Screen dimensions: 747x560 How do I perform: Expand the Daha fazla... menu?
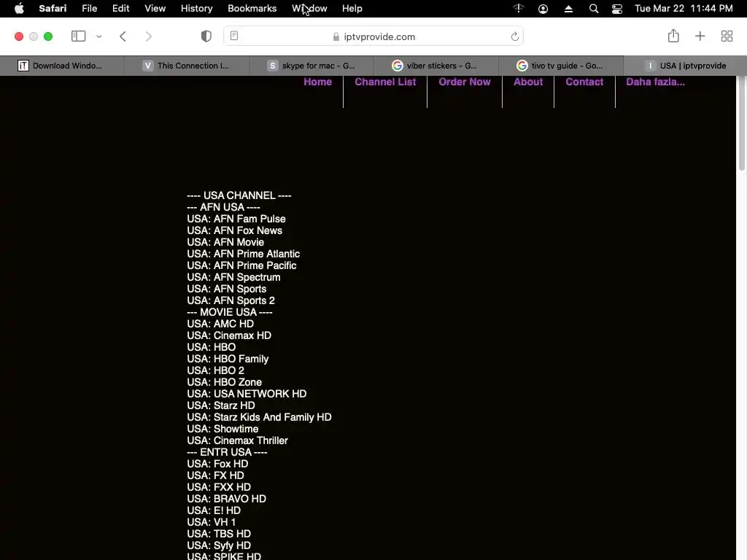tap(655, 82)
